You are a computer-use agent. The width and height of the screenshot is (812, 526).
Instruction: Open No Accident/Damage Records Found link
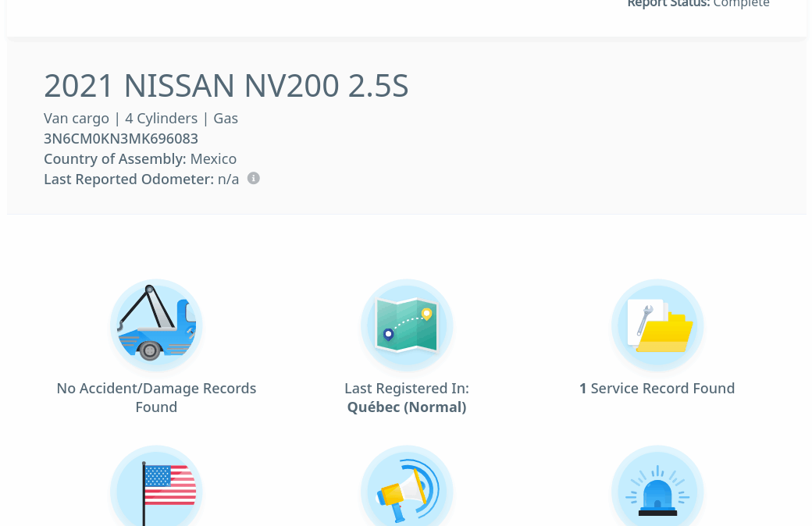[156, 397]
